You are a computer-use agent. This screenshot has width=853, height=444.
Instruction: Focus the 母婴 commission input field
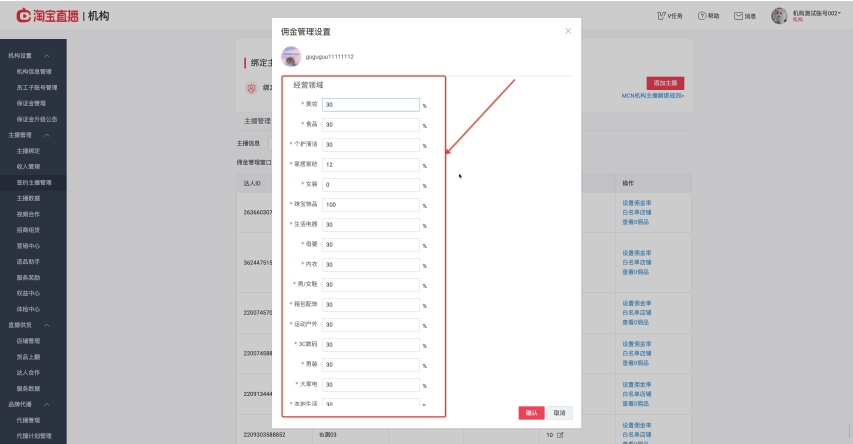click(x=370, y=245)
